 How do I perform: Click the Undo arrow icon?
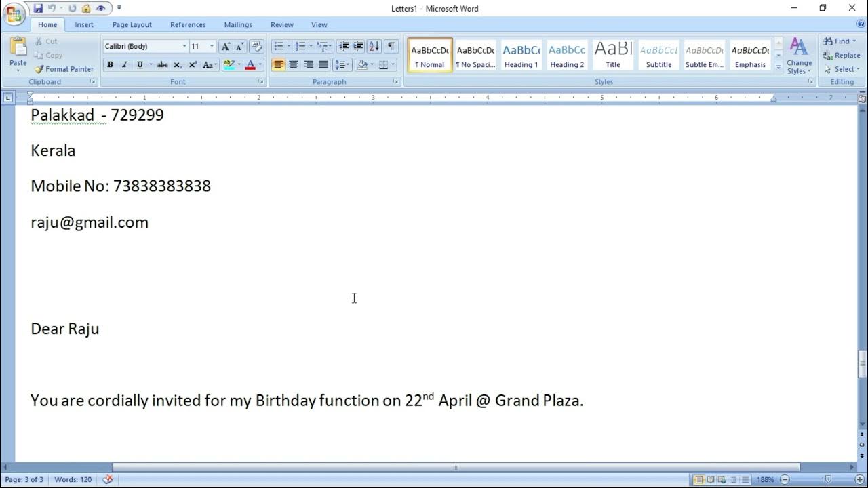coord(52,9)
